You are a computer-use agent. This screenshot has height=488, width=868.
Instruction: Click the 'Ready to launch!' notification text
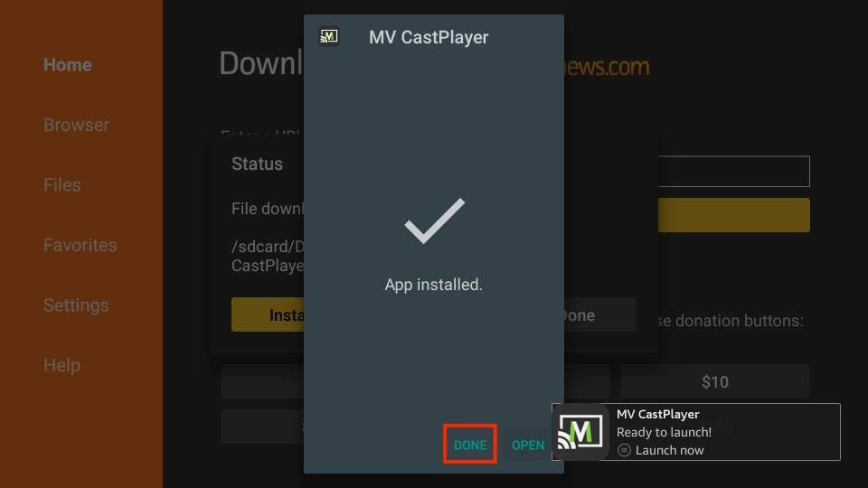(x=664, y=432)
